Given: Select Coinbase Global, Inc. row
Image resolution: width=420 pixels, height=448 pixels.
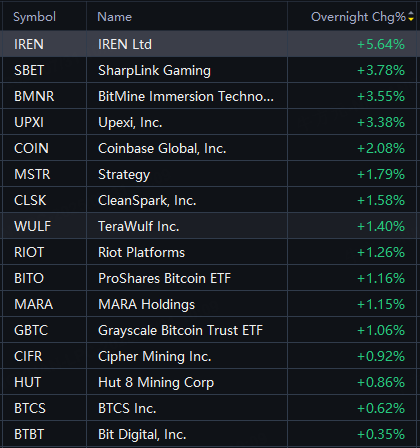Looking at the screenshot, I should [210, 148].
